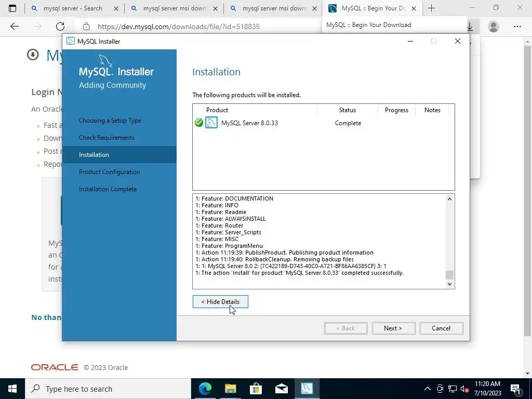Viewport: 532px width, 399px height.
Task: Click the Progress column header
Action: [396, 110]
